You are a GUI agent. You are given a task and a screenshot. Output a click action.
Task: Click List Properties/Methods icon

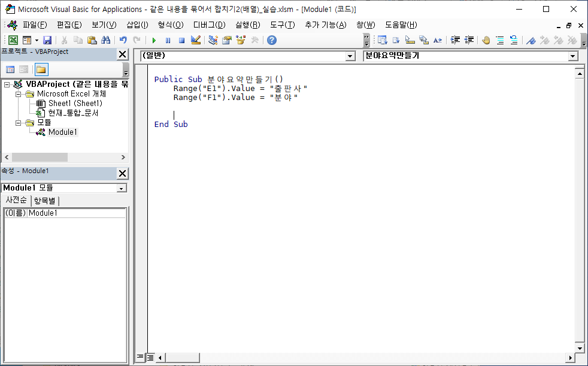click(x=382, y=40)
